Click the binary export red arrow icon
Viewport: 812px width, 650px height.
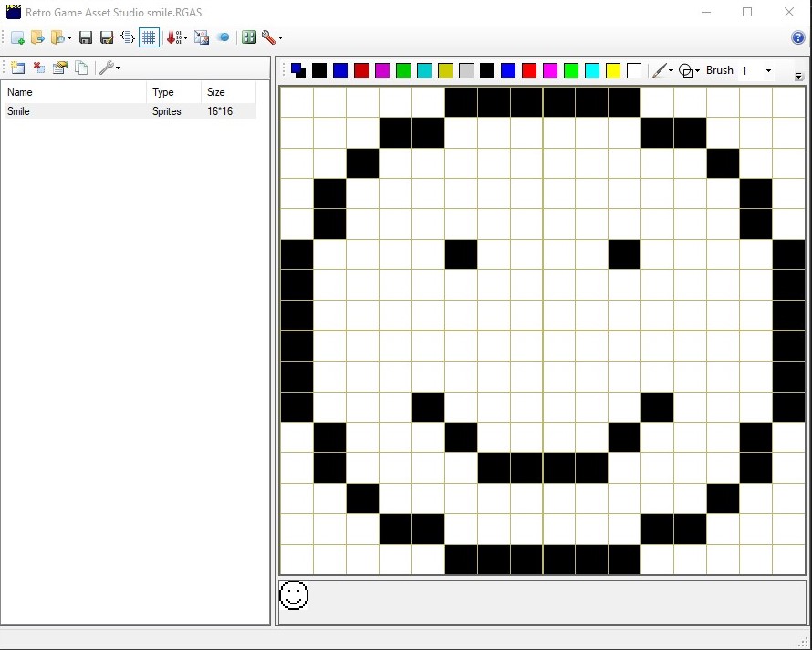(x=174, y=37)
